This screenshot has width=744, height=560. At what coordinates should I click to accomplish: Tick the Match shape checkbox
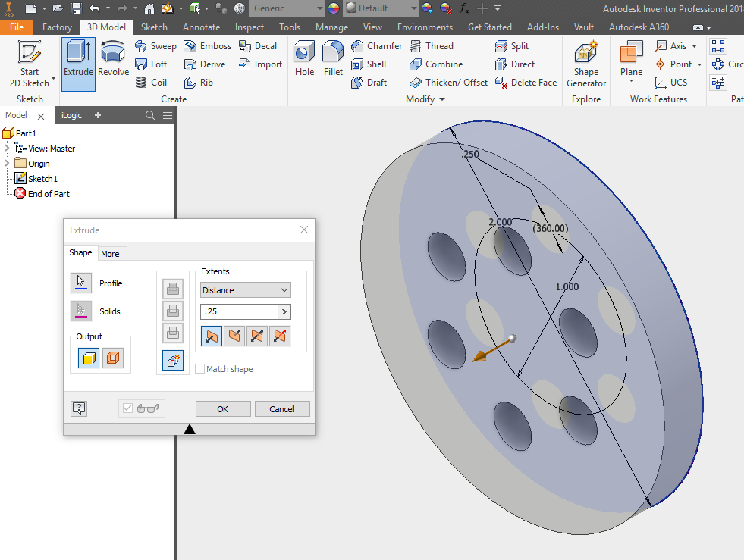point(200,369)
